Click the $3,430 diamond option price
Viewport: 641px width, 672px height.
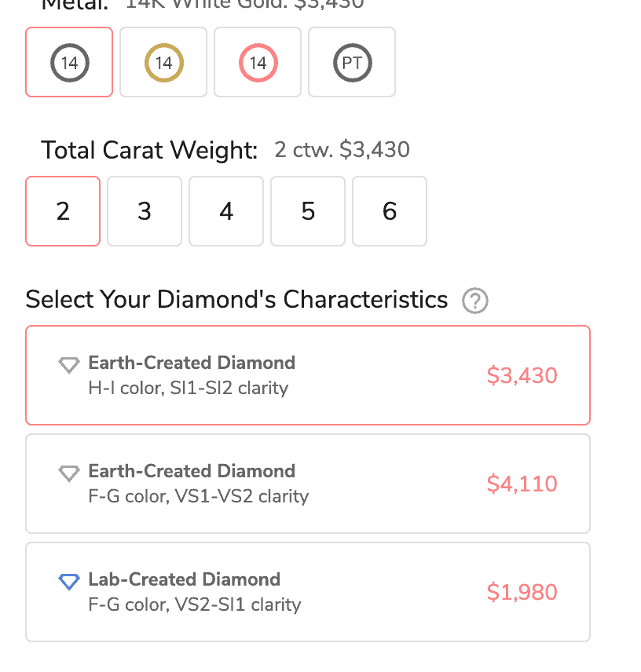click(522, 375)
